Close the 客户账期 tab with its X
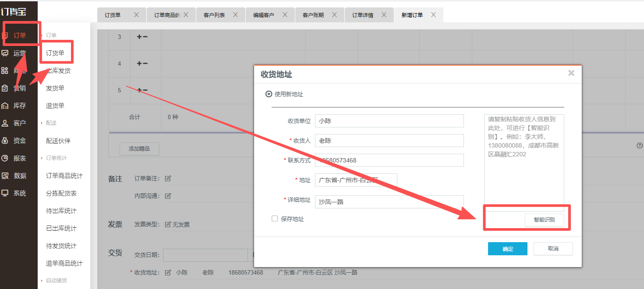 point(334,14)
